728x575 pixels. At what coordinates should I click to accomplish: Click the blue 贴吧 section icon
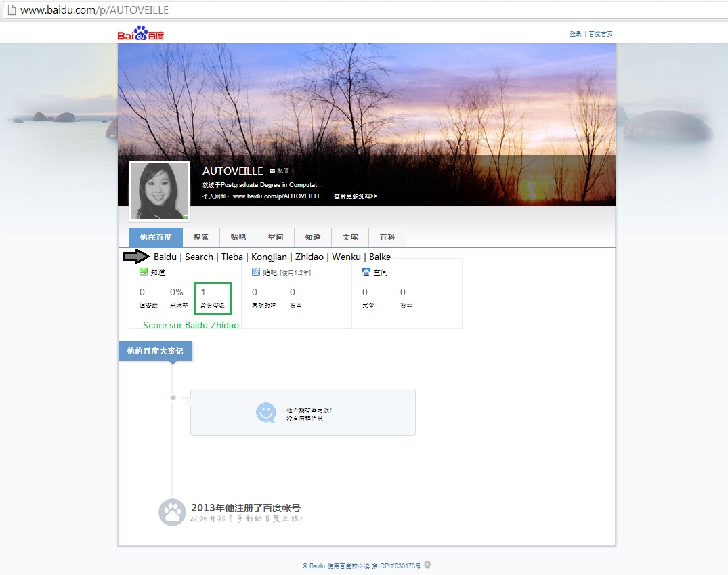pos(256,272)
